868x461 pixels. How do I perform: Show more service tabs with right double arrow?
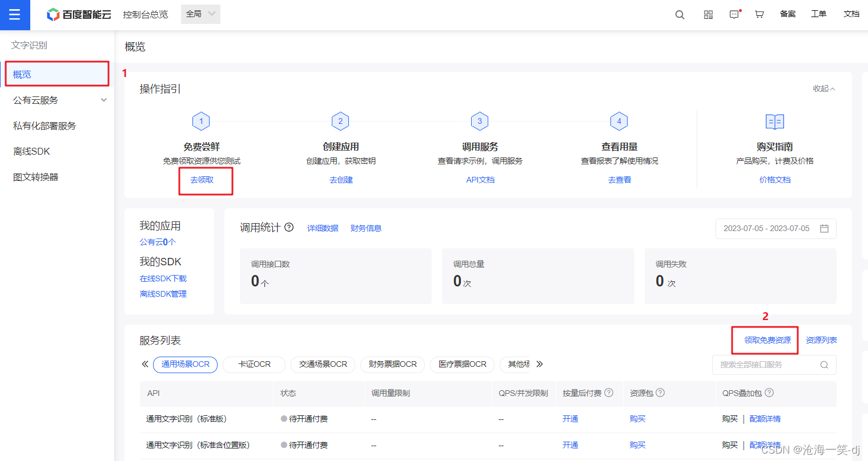click(540, 364)
